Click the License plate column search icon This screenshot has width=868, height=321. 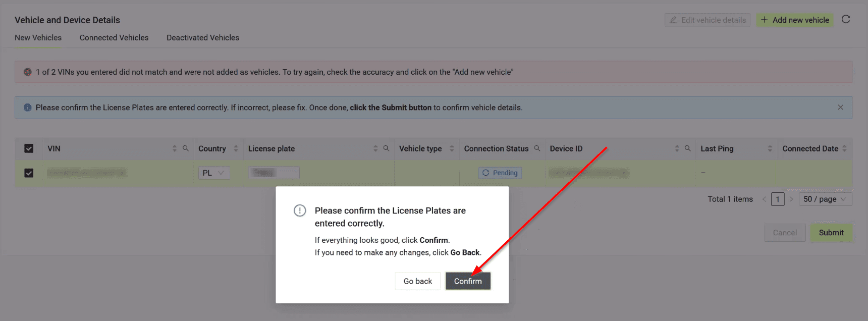[x=386, y=148]
